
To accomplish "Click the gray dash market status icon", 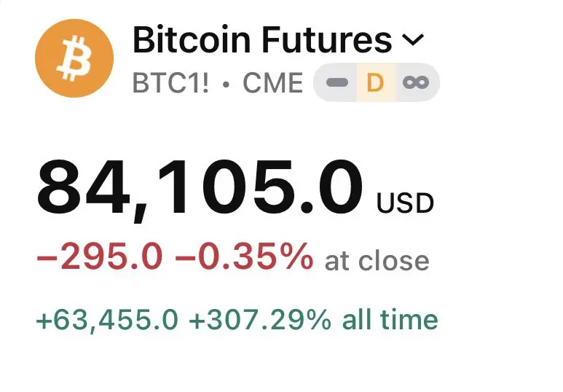I will 336,82.
